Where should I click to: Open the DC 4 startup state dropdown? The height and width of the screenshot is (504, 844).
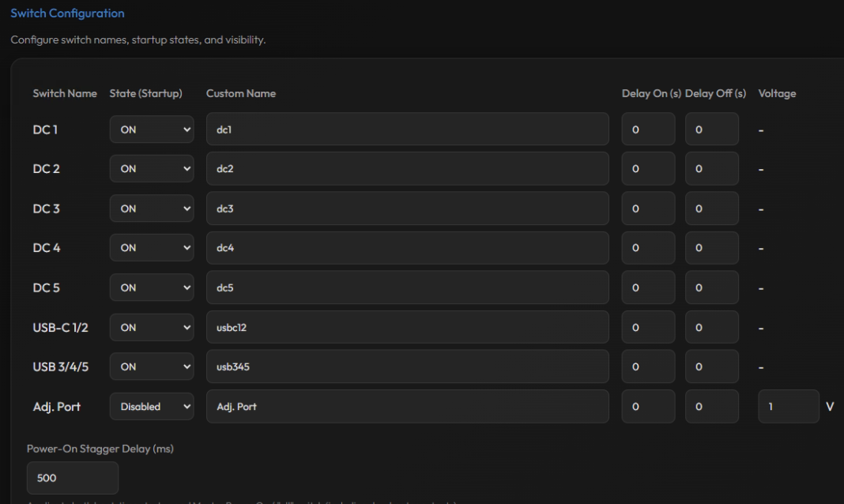pos(152,247)
